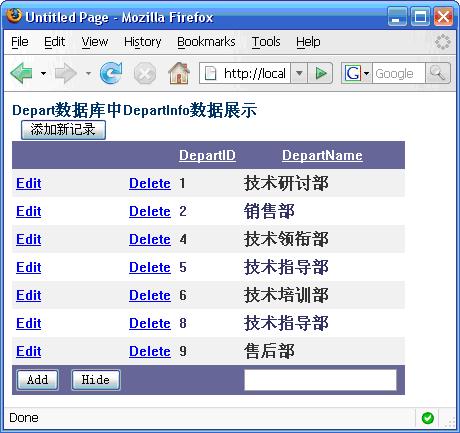The image size is (460, 433).
Task: Click Edit link for 销售部 row
Action: pos(29,211)
